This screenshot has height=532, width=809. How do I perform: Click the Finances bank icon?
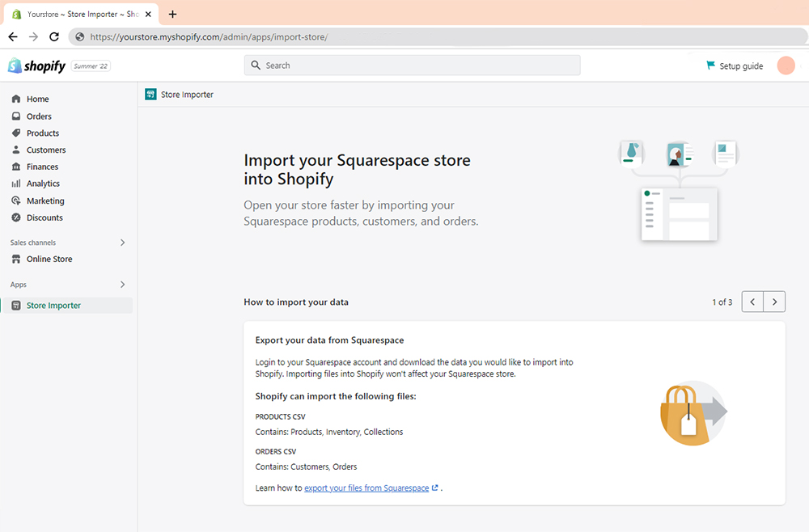(16, 167)
